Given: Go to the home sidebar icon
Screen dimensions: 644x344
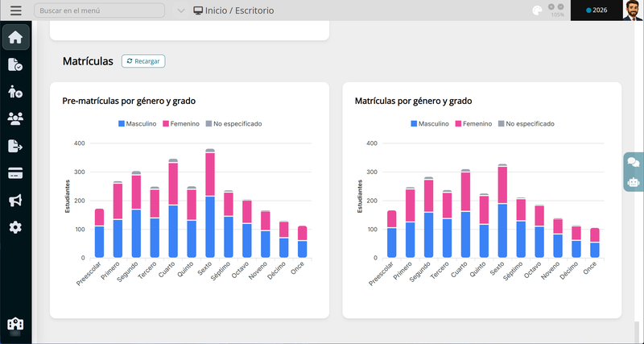Looking at the screenshot, I should (x=15, y=37).
